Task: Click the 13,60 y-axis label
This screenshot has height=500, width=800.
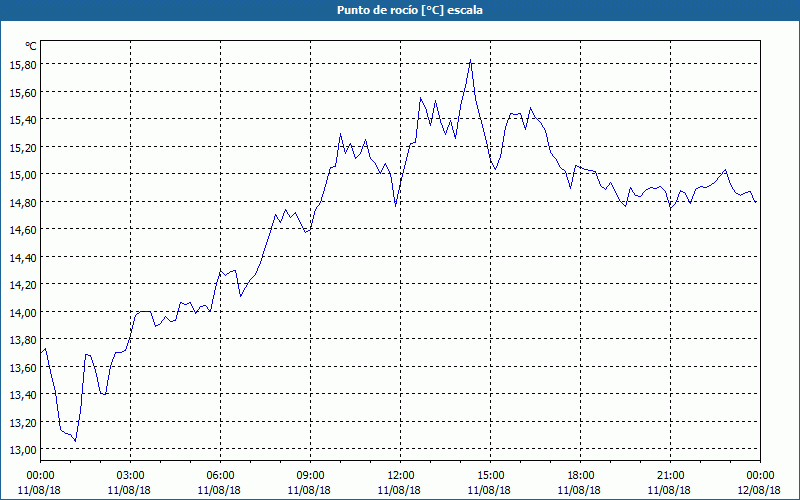Action: point(22,368)
